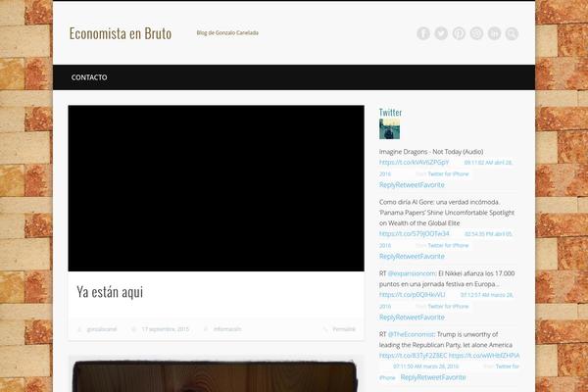Open the Nikkei tweet t.co link
Screen dimensions: 588x392
click(413, 295)
